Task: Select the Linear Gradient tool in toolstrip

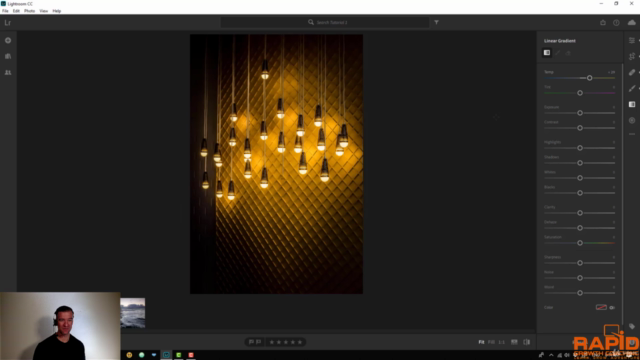Action: coord(632,104)
